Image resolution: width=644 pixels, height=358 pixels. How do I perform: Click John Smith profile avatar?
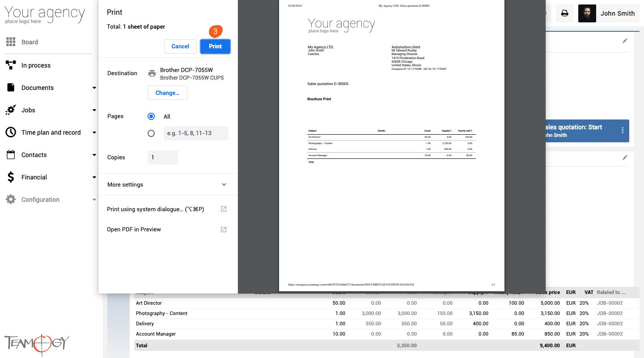pyautogui.click(x=587, y=13)
